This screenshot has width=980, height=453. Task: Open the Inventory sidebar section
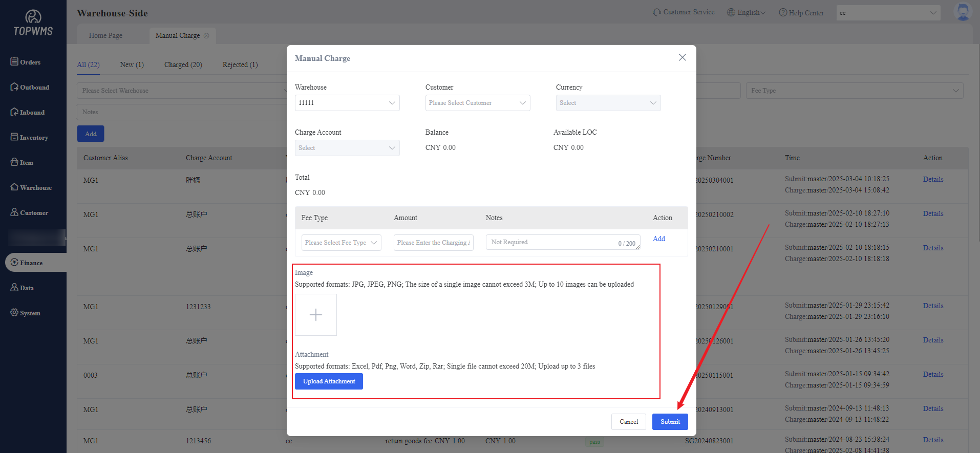coord(29,137)
